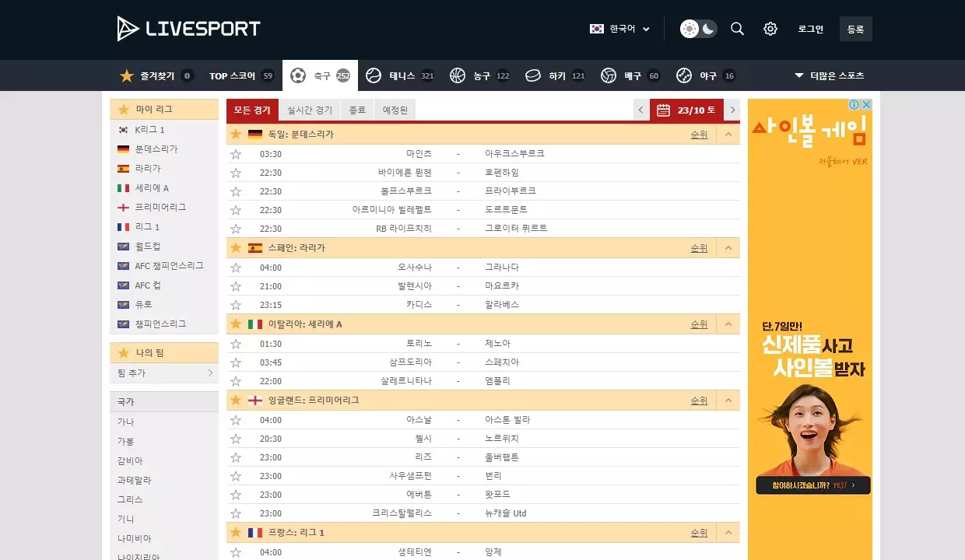Collapse the 독일: 분데스리가 section

click(728, 134)
